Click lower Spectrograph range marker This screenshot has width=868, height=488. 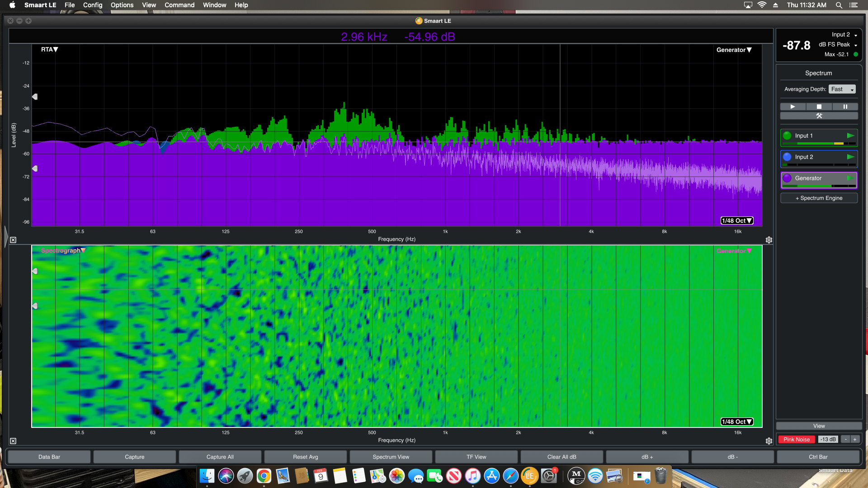pyautogui.click(x=35, y=306)
